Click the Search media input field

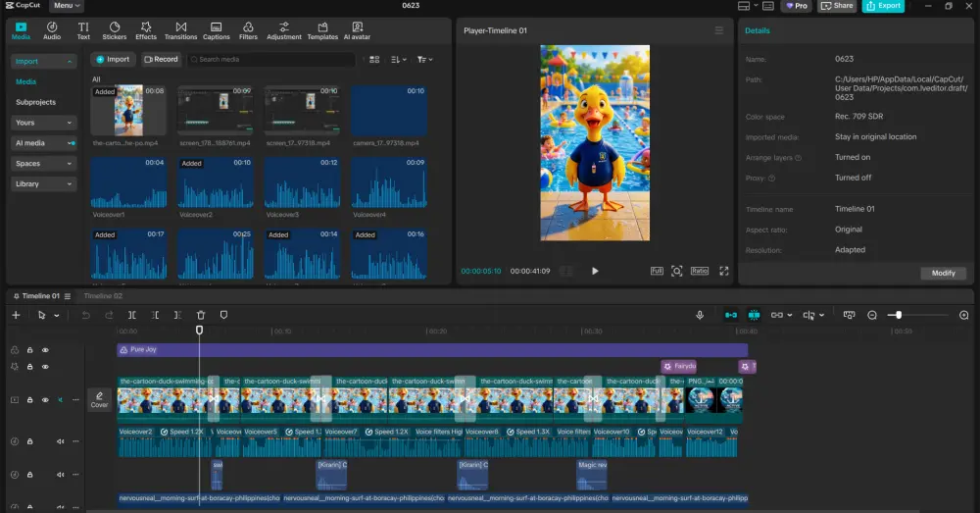click(x=271, y=60)
